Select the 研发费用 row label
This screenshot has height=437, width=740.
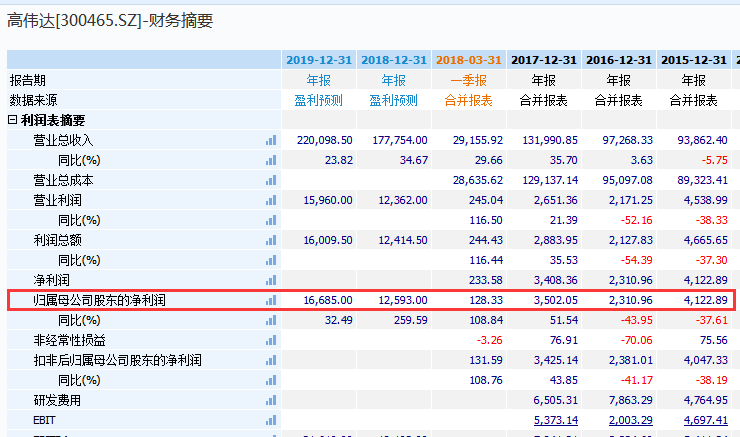[57, 400]
